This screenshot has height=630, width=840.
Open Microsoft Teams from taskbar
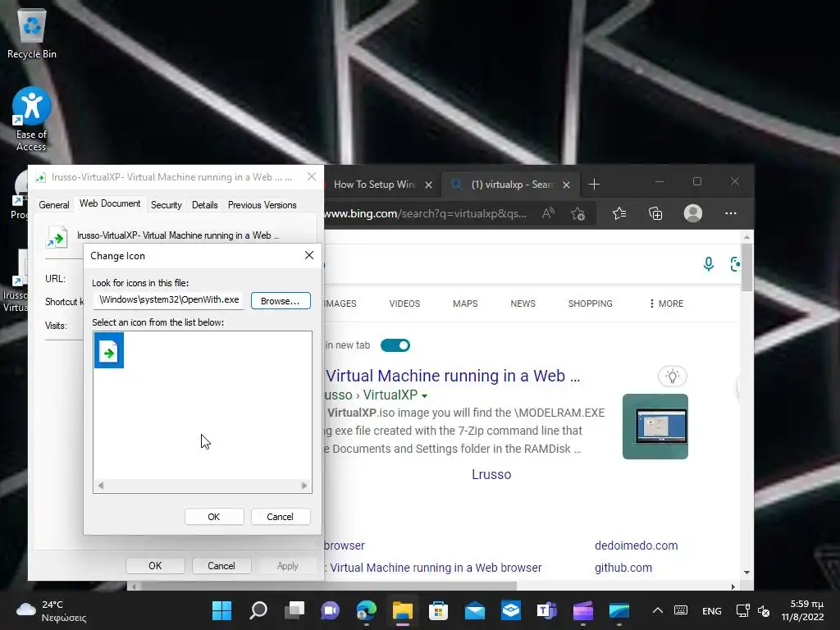546,610
